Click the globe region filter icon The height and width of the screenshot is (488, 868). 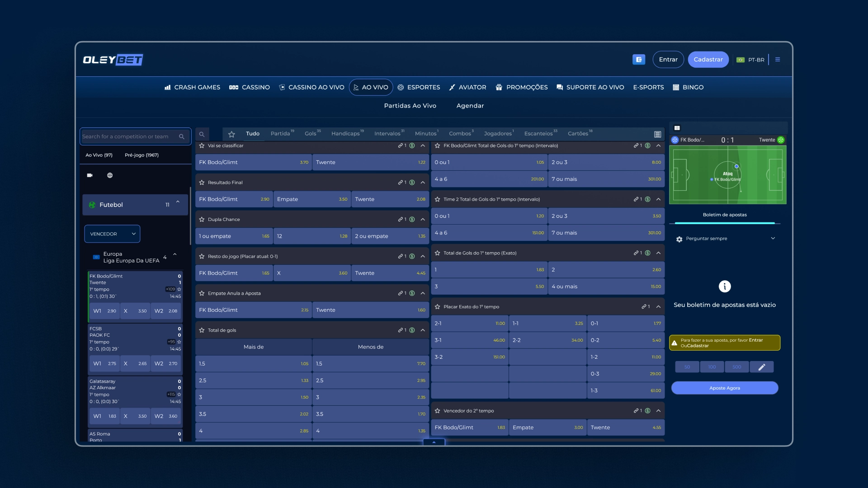[110, 175]
